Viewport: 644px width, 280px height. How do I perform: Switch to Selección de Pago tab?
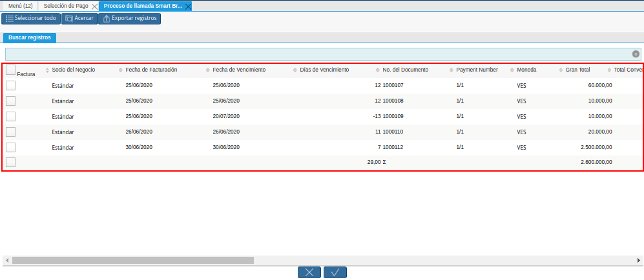point(66,6)
